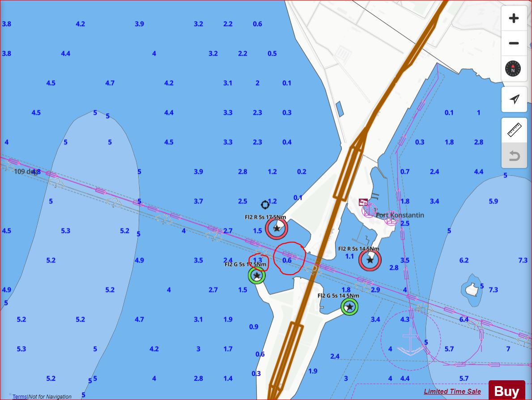
Task: Click the zoom in plus button
Action: 514,18
